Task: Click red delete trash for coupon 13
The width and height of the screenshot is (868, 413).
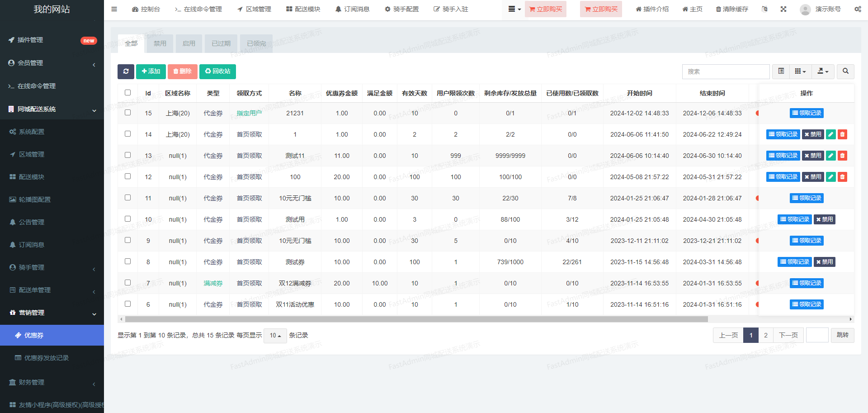Action: [842, 156]
